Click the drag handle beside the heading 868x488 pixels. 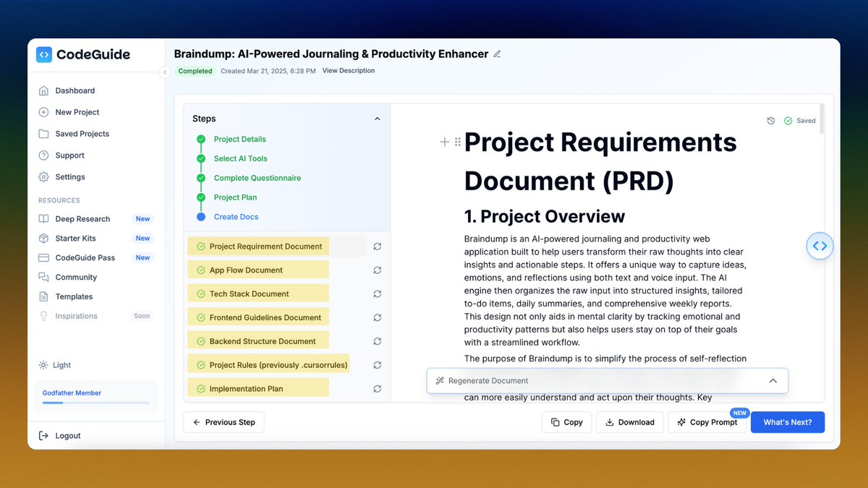(x=458, y=142)
